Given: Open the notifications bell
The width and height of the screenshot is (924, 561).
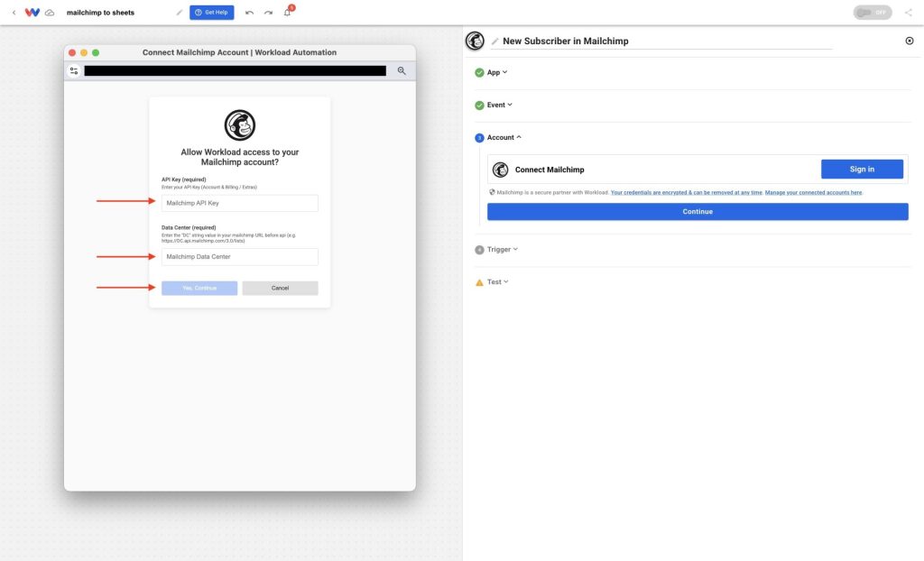Looking at the screenshot, I should (x=288, y=12).
